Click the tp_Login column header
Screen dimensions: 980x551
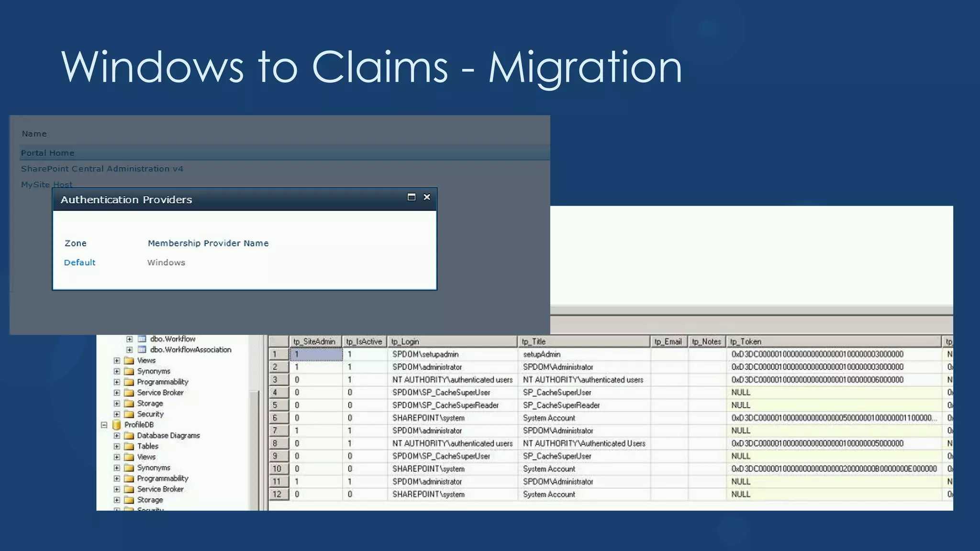[x=452, y=342]
